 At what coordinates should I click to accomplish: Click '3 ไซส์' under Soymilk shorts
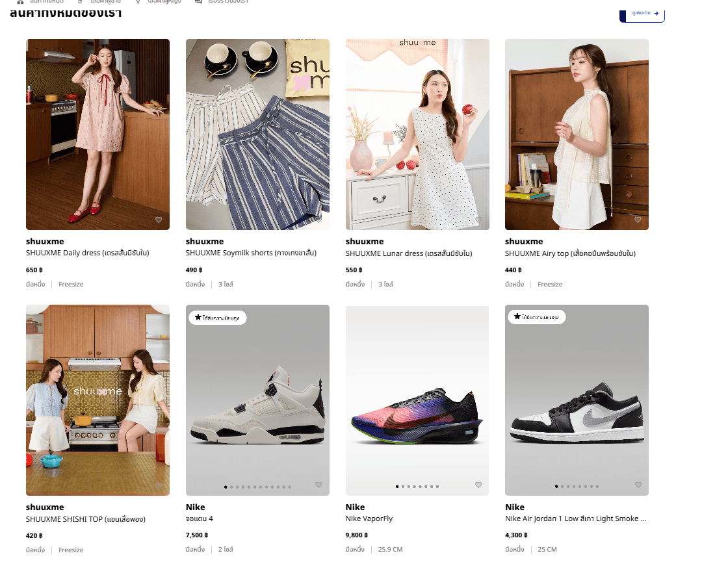[x=226, y=285]
